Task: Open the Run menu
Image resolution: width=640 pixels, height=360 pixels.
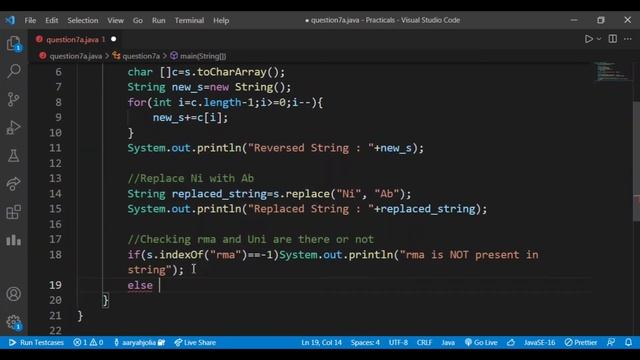Action: [x=158, y=20]
